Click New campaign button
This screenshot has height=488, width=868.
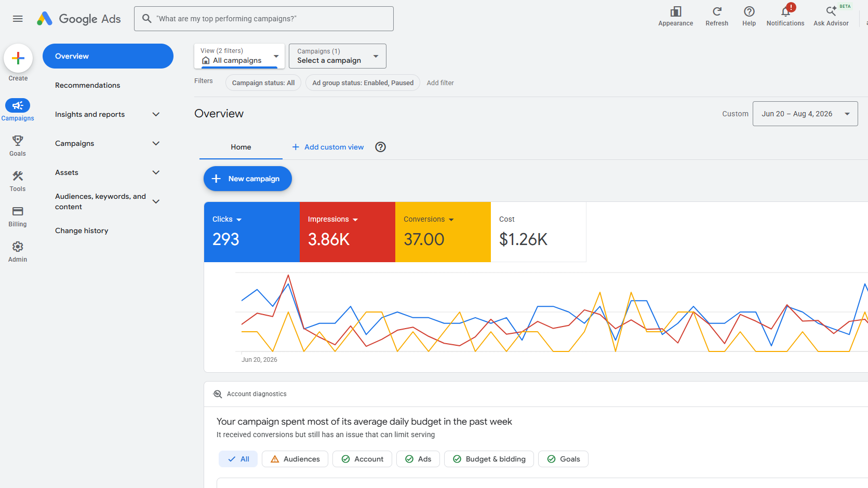(x=248, y=179)
